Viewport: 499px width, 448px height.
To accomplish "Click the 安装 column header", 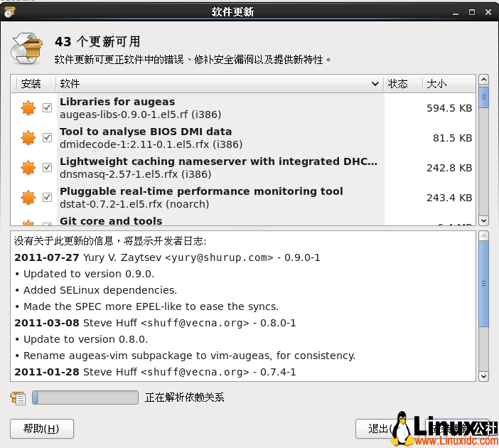I will pyautogui.click(x=32, y=84).
